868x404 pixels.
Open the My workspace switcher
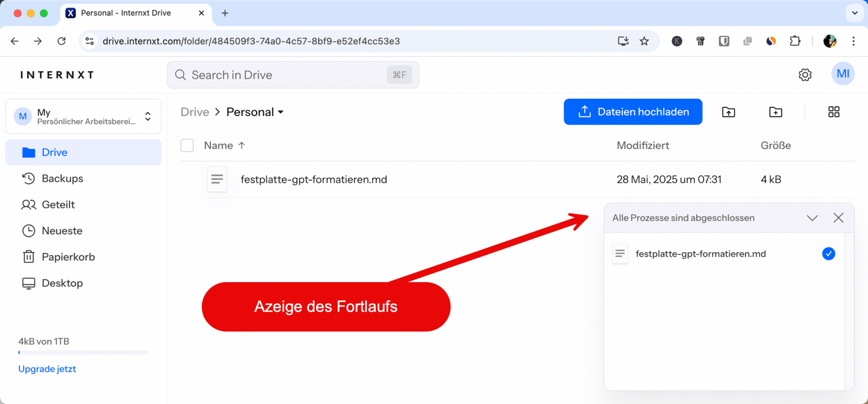[x=84, y=116]
